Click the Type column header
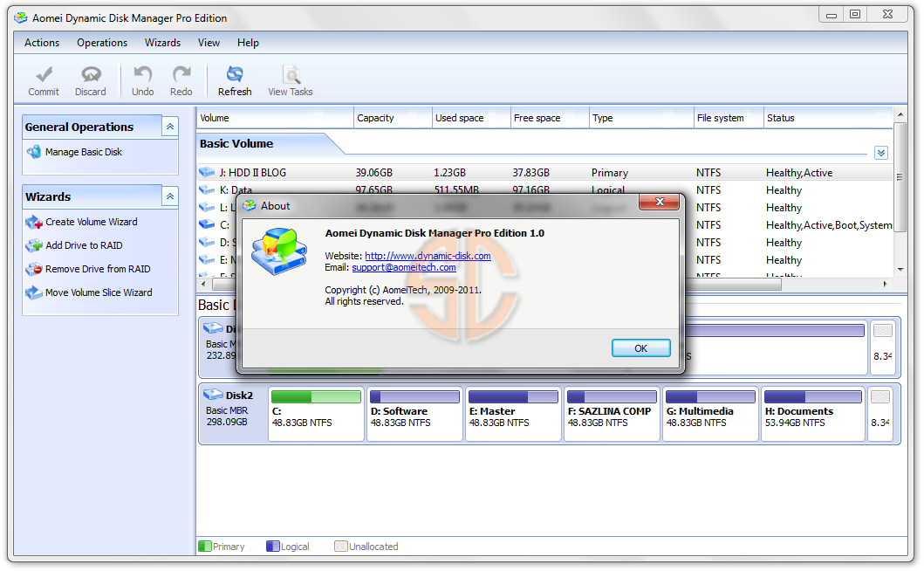Image resolution: width=924 pixels, height=571 pixels. tap(641, 118)
